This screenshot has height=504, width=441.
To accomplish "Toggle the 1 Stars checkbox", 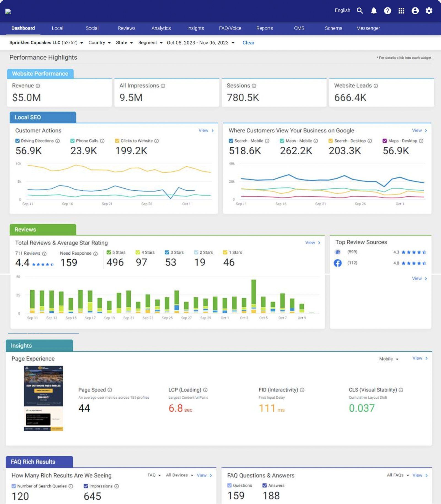I will 225,252.
